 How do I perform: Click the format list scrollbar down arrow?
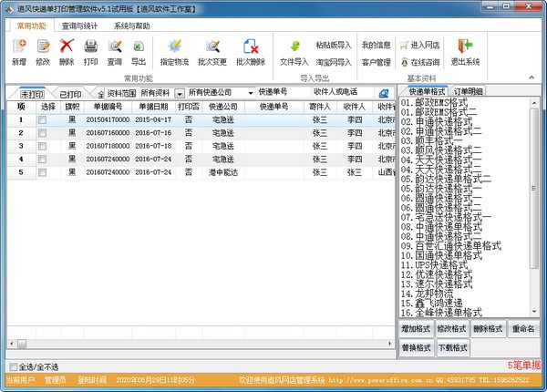point(534,312)
